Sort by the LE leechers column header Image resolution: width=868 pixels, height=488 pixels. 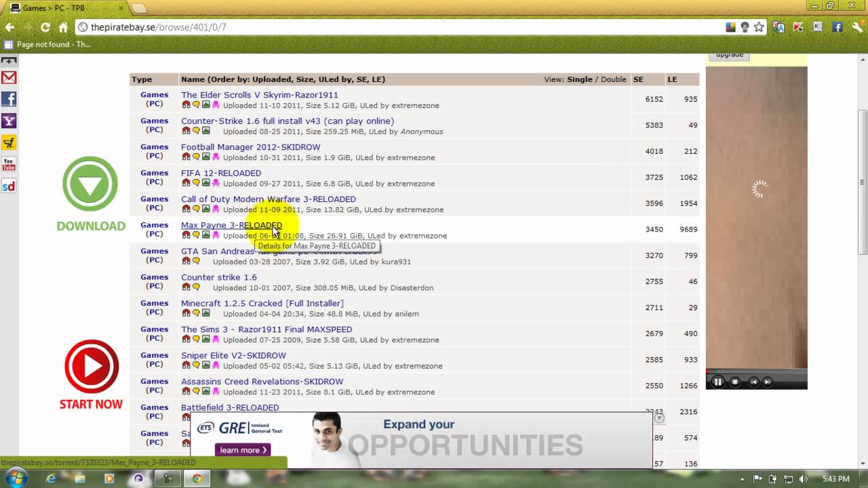tap(672, 79)
